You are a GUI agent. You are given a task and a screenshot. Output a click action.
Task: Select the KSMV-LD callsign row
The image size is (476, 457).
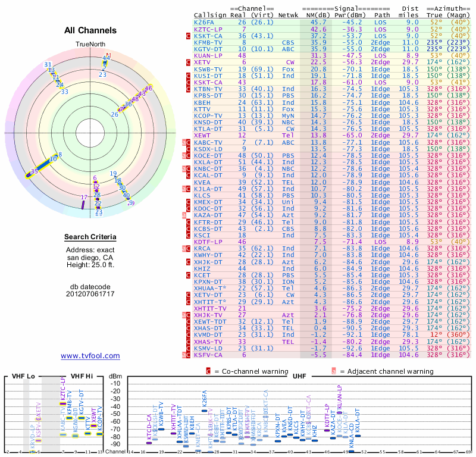[332, 348]
